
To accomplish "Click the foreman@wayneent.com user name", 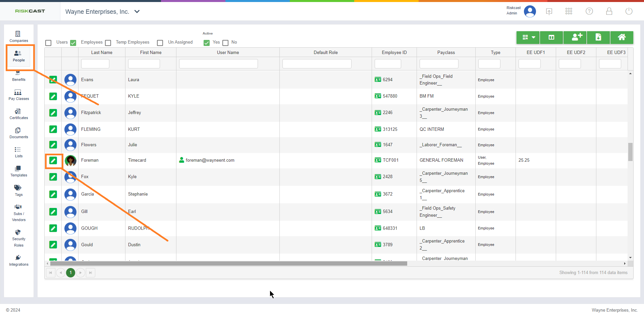I will coord(210,160).
